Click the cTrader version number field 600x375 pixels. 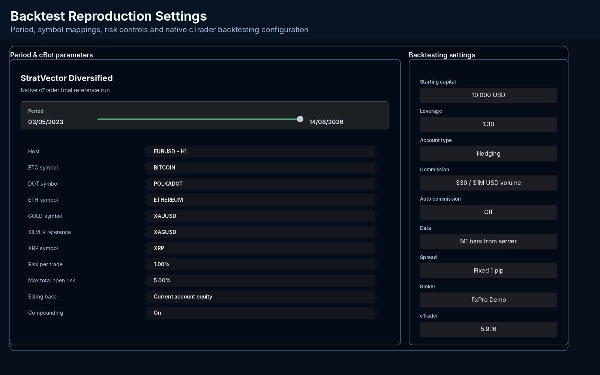[488, 329]
